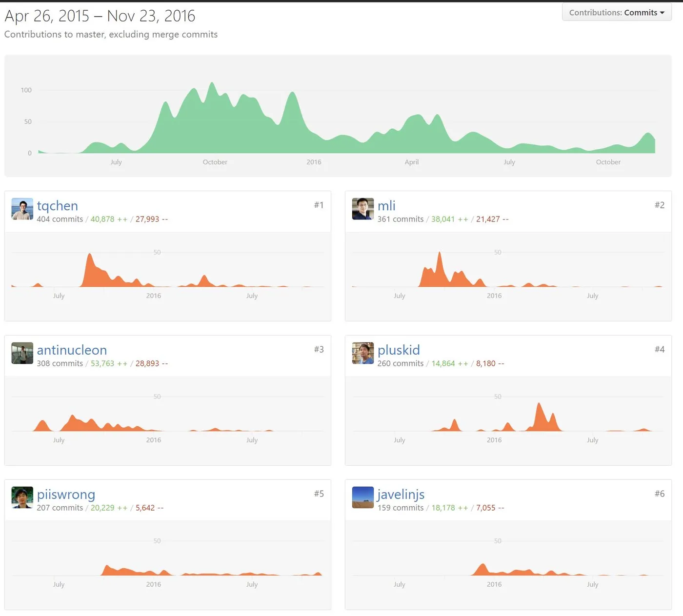Click piiswrong's avatar picture
The width and height of the screenshot is (683, 616).
[22, 497]
